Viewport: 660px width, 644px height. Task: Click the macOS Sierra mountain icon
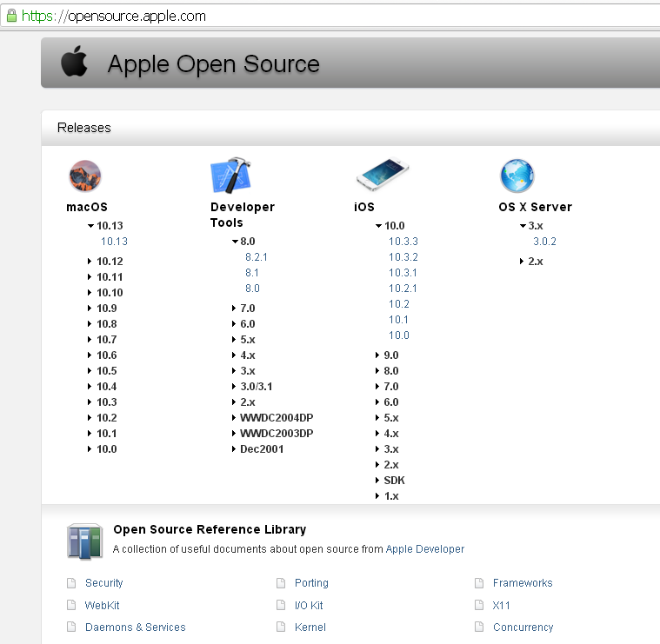click(85, 176)
